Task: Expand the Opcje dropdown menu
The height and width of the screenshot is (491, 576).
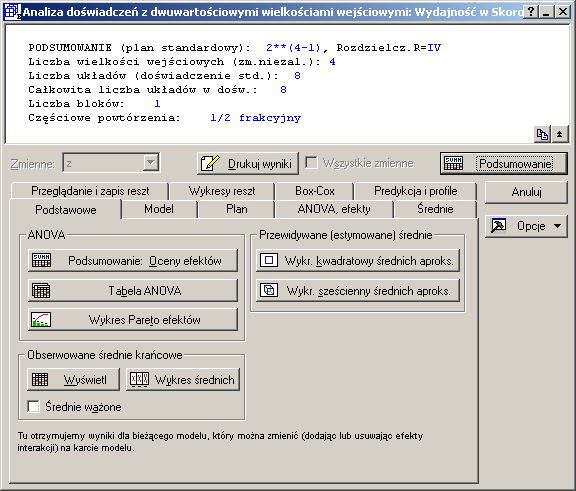Action: tap(558, 226)
